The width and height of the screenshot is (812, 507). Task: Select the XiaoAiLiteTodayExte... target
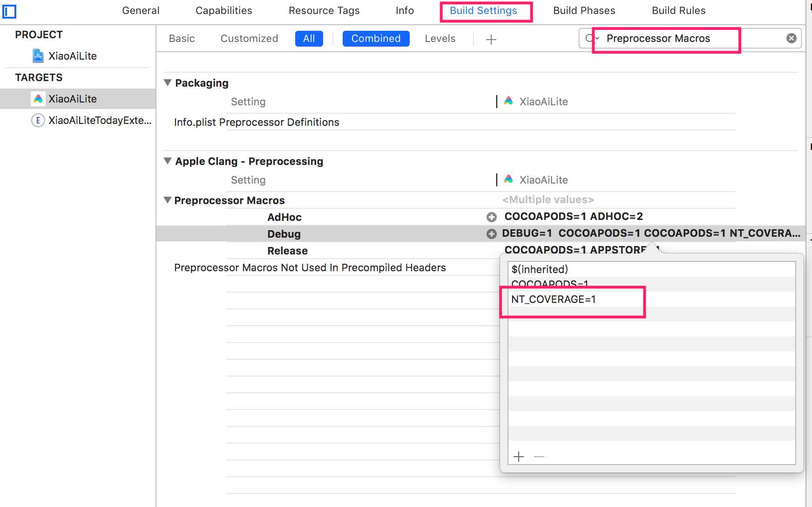[78, 120]
